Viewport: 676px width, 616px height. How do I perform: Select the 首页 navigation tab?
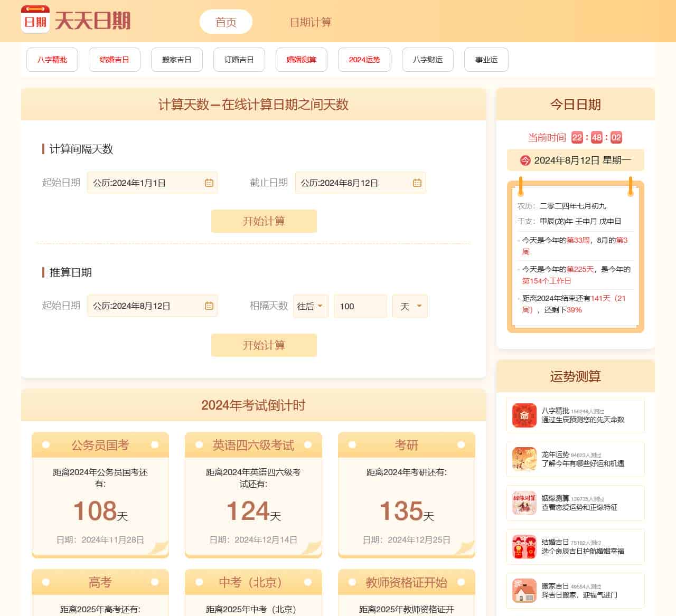(x=226, y=22)
